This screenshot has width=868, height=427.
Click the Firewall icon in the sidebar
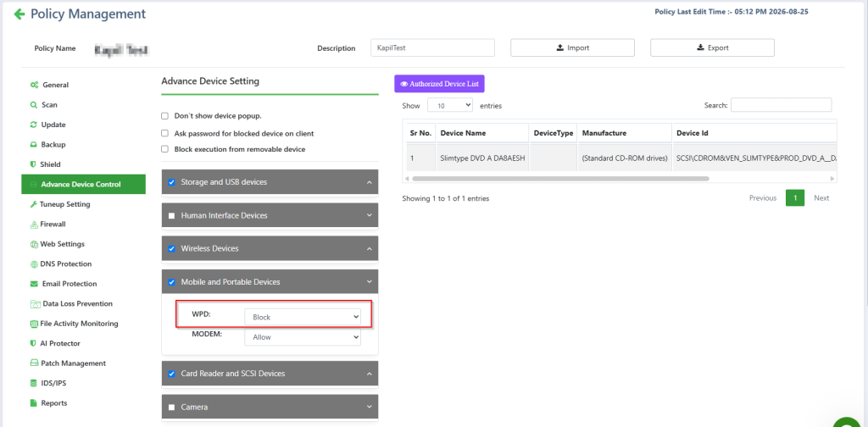34,224
